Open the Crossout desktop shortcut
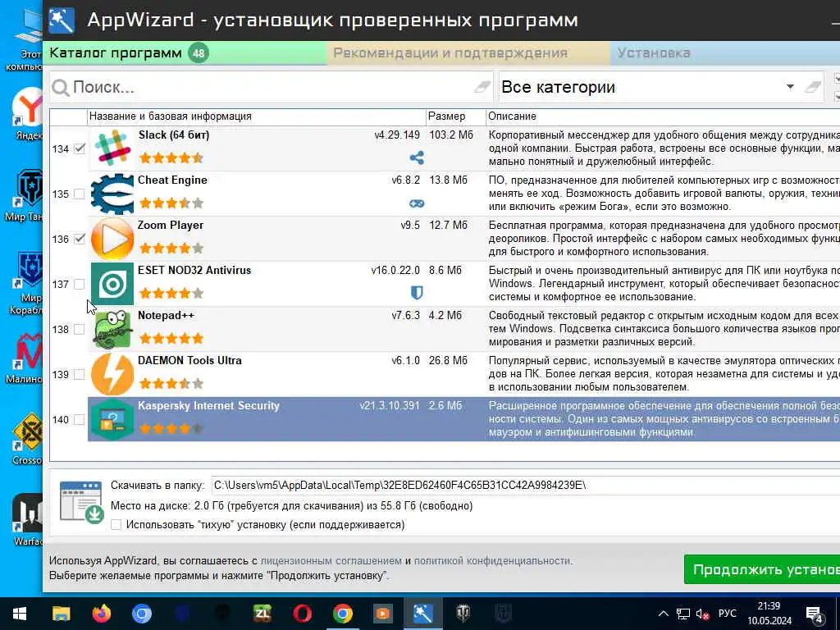The height and width of the screenshot is (630, 840). (x=28, y=438)
